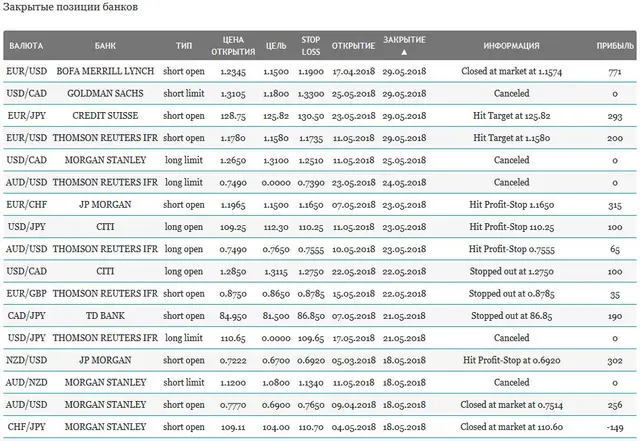The image size is (640, 441).
Task: Click 'Closed at market at 1.1574' info
Action: (x=511, y=71)
